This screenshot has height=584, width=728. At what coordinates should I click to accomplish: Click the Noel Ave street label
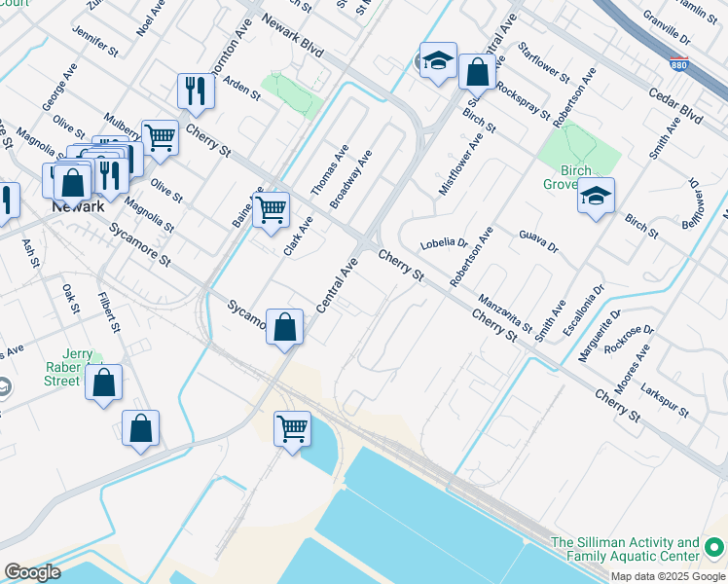pyautogui.click(x=151, y=19)
